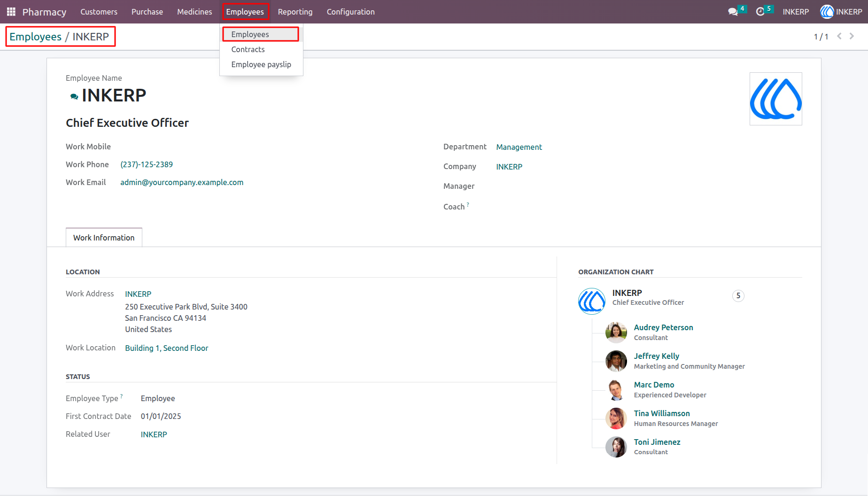The image size is (868, 496).
Task: Open the Management department link
Action: (x=519, y=147)
